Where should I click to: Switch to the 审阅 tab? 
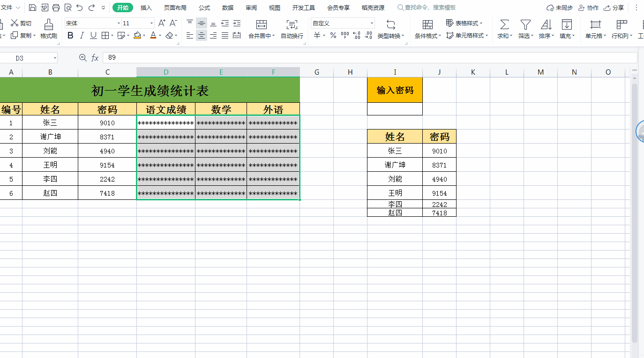pyautogui.click(x=251, y=8)
